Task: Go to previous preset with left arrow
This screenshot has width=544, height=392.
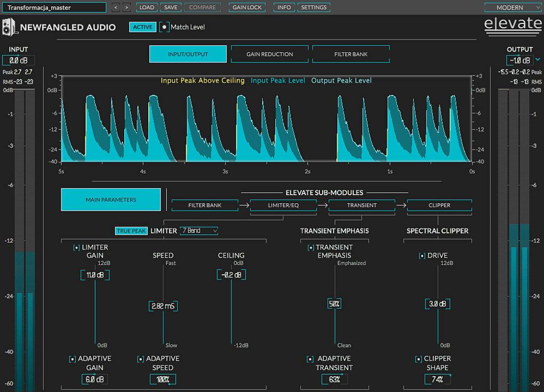Action: coord(116,7)
